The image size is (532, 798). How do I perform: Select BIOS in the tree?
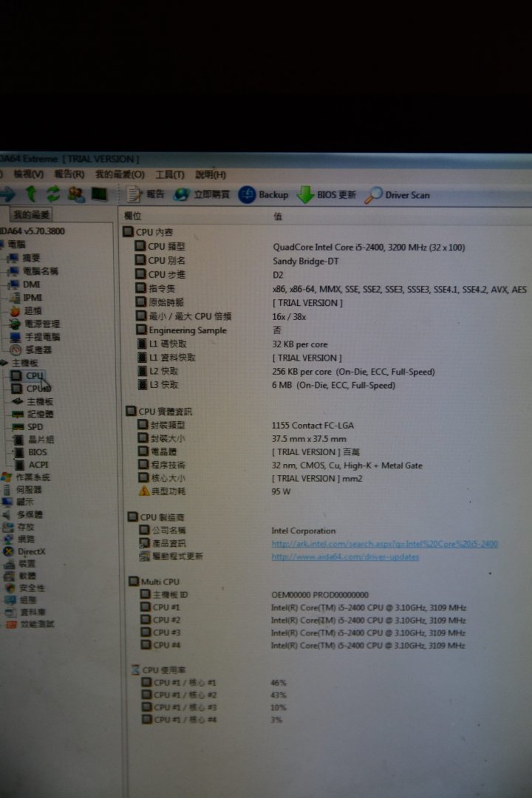click(30, 452)
